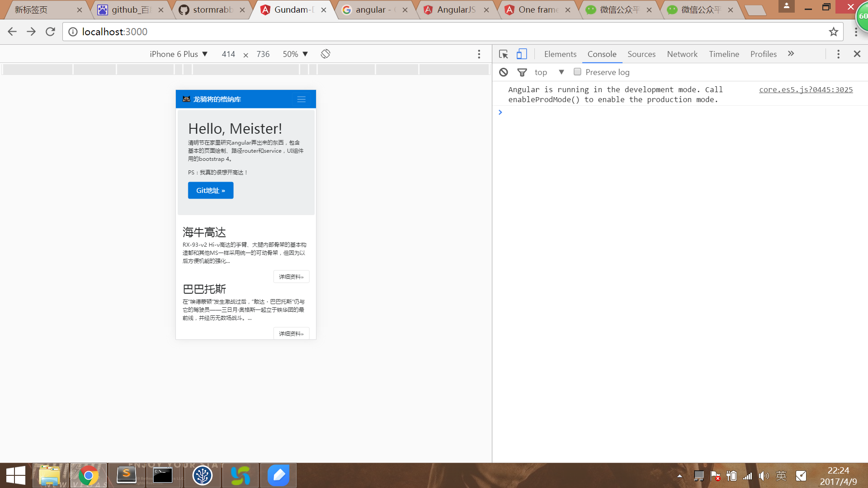The height and width of the screenshot is (488, 868).
Task: Switch to the Elements tab
Action: (560, 54)
